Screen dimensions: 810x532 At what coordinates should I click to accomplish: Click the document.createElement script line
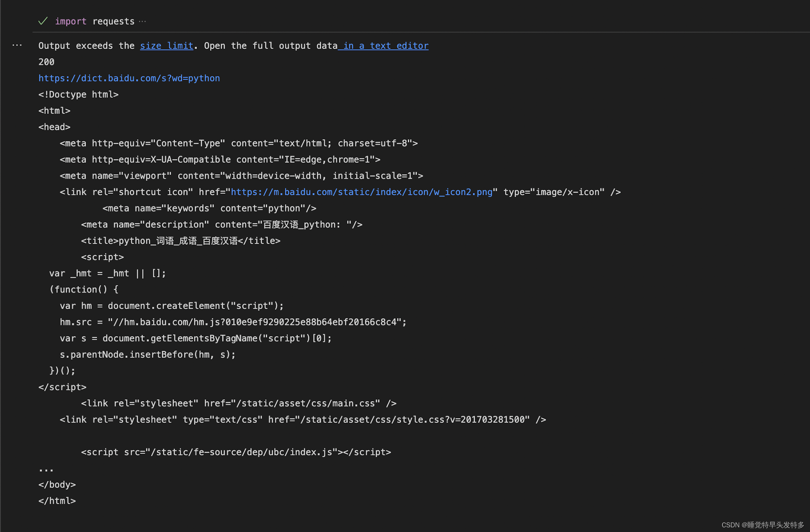coord(172,306)
